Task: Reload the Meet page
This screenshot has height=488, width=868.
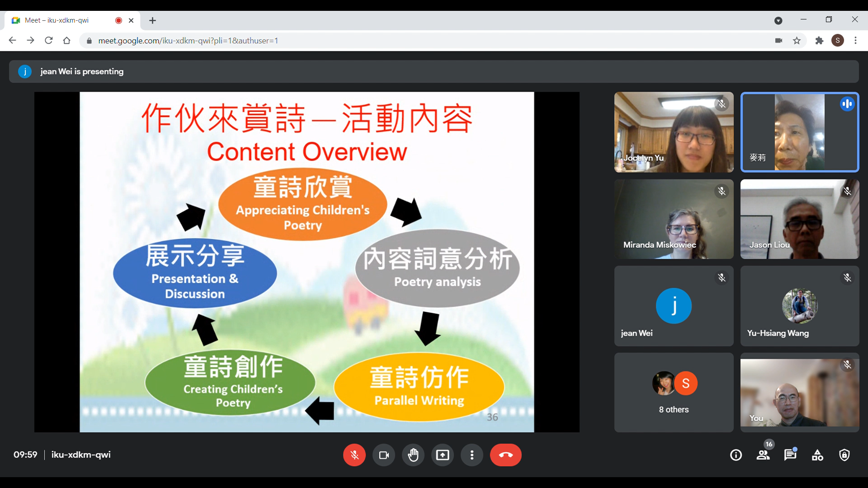Action: 48,41
